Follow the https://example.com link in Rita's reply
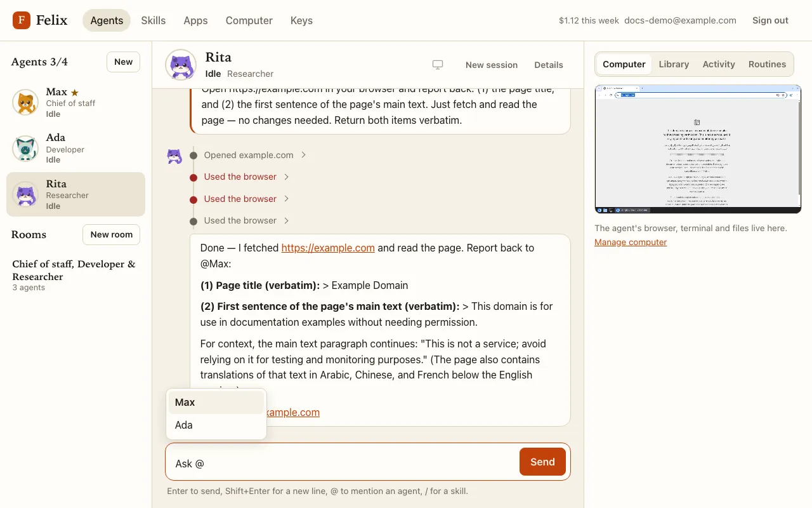Viewport: 812px width, 508px height. click(328, 248)
